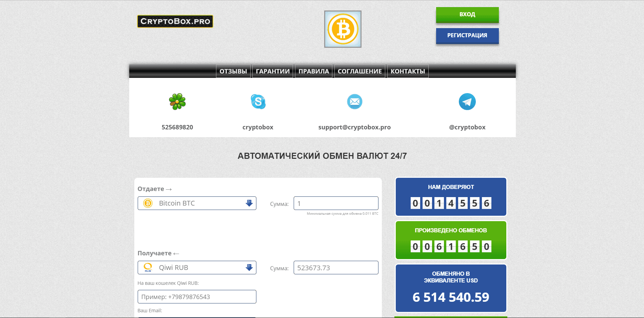The width and height of the screenshot is (644, 318).
Task: Open the Telegram icon
Action: pos(467,101)
